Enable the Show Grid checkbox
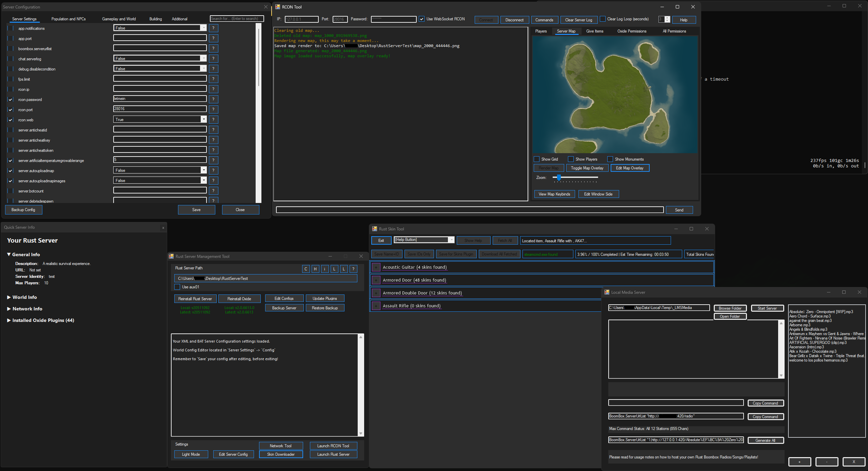 pos(537,159)
